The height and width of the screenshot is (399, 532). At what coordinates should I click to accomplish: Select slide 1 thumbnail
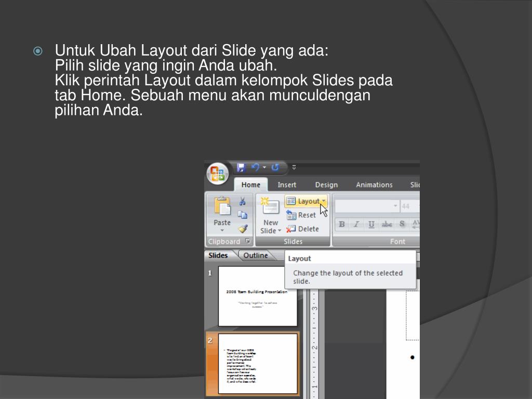(258, 296)
